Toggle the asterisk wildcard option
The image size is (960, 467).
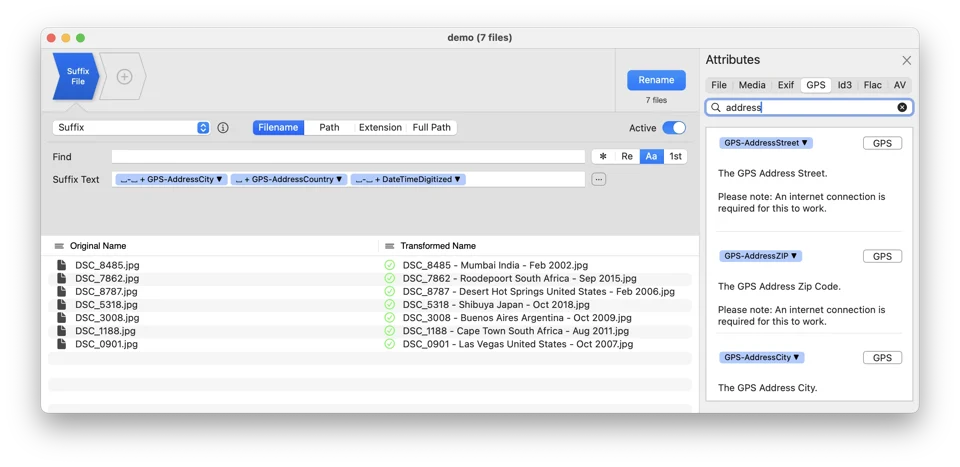click(603, 157)
